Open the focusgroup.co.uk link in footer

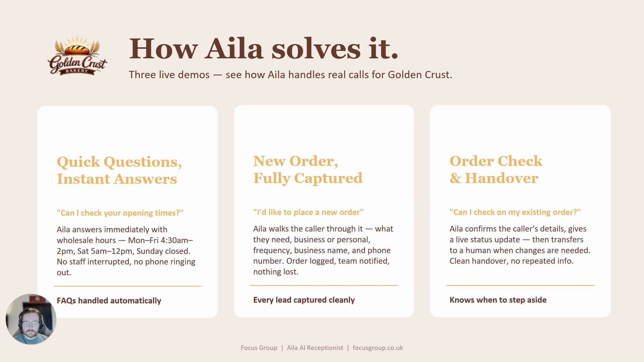tap(378, 348)
